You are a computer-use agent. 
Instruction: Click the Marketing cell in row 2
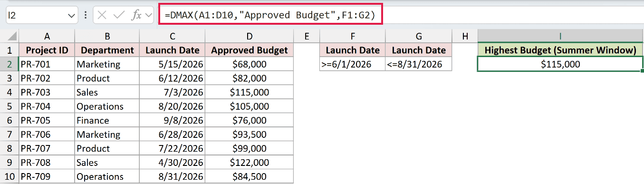[107, 64]
